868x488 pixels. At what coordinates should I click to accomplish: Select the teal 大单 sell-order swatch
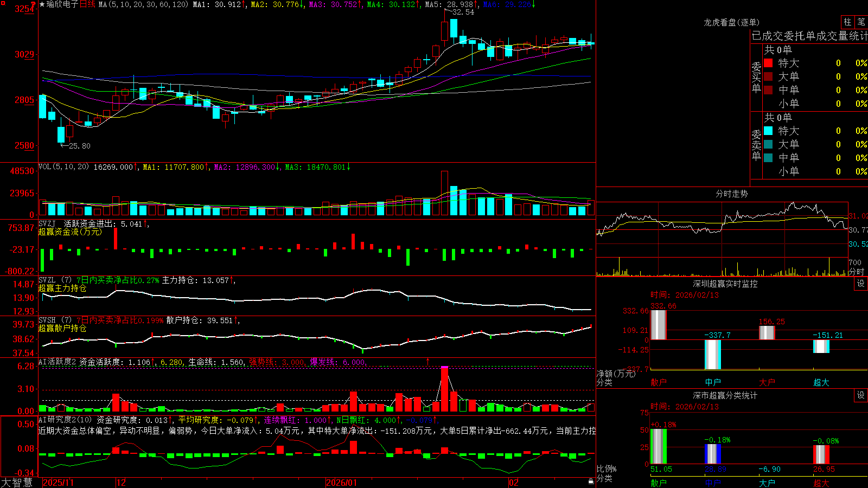768,144
